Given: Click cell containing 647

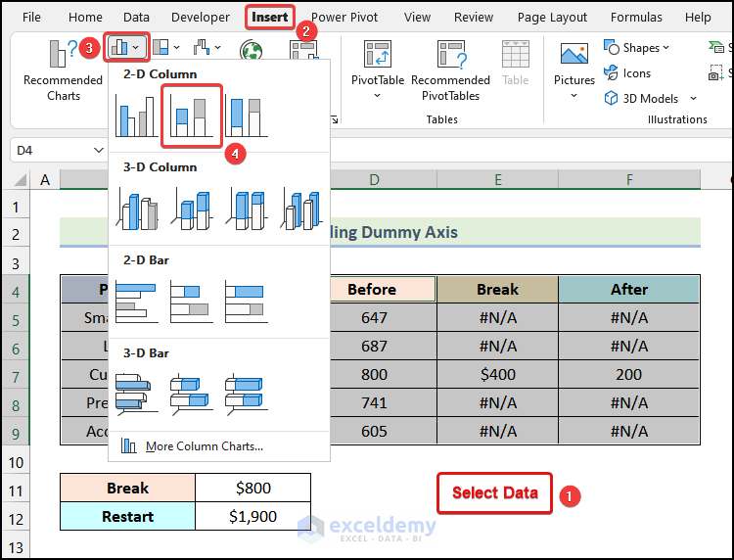Looking at the screenshot, I should point(383,317).
